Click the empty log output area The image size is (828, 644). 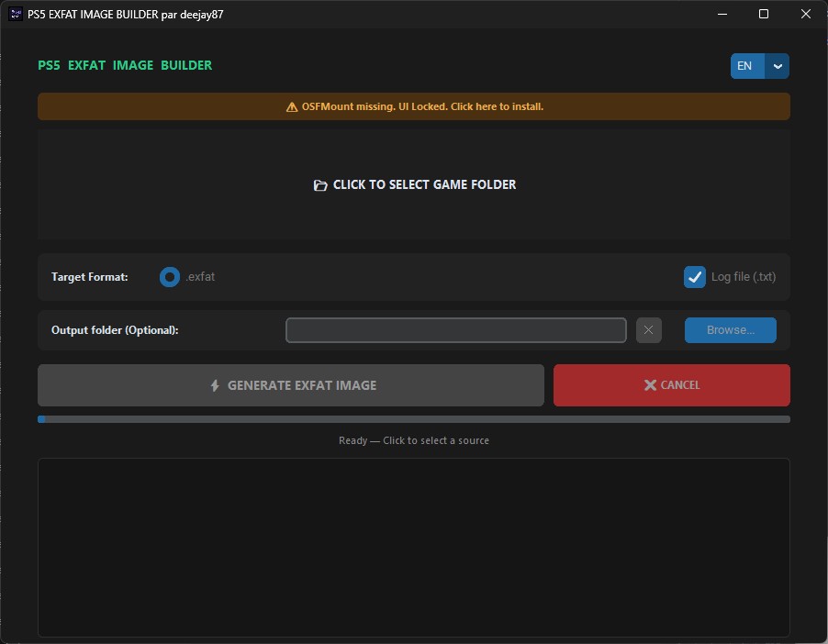(413, 548)
